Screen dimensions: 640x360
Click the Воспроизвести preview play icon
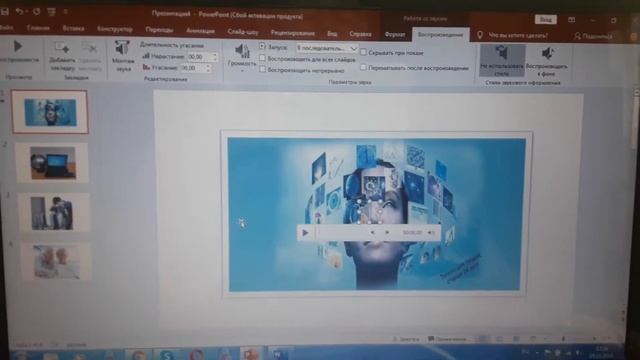coord(18,46)
